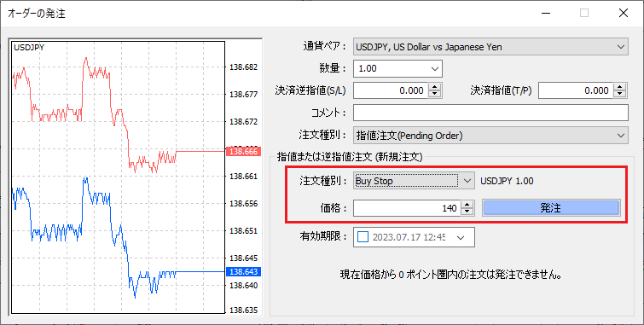Increase the 価格 price up arrow
The height and width of the screenshot is (325, 644).
click(x=467, y=204)
